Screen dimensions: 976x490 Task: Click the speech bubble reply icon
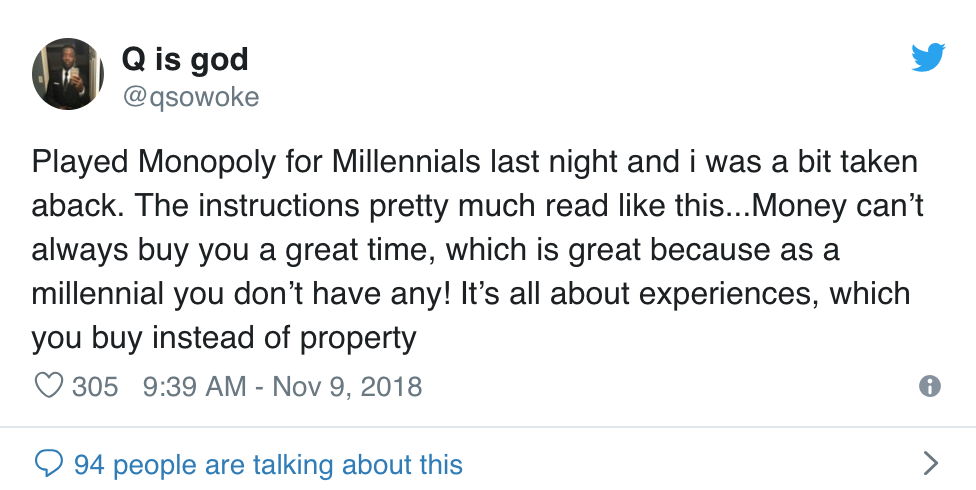coord(49,463)
